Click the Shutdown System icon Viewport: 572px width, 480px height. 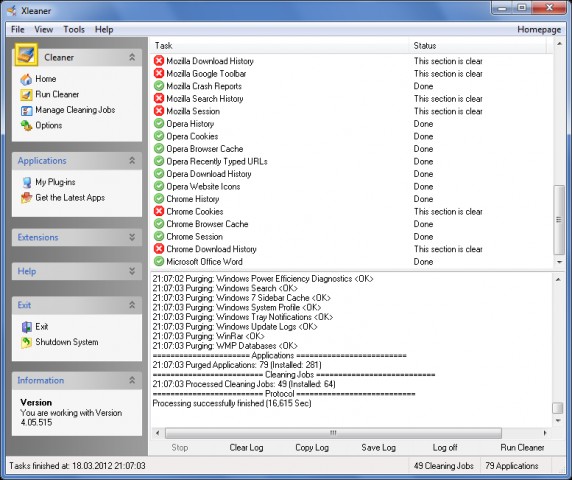pyautogui.click(x=26, y=342)
